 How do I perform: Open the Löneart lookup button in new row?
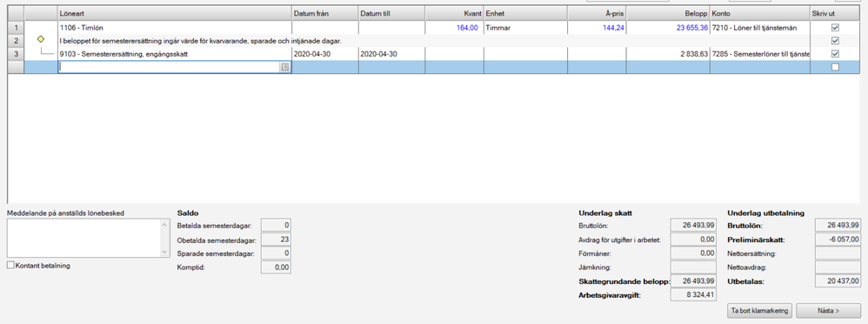point(285,66)
